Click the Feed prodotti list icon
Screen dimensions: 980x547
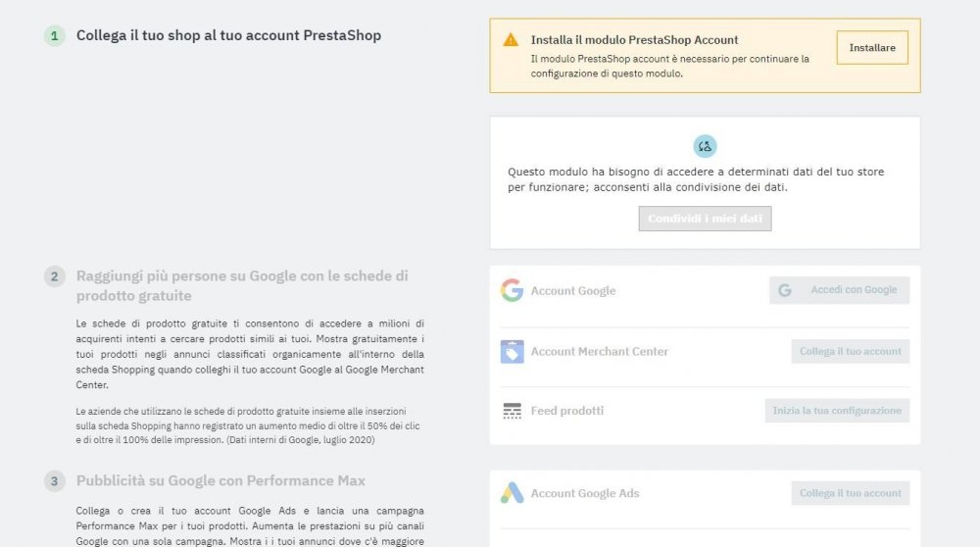click(x=512, y=411)
